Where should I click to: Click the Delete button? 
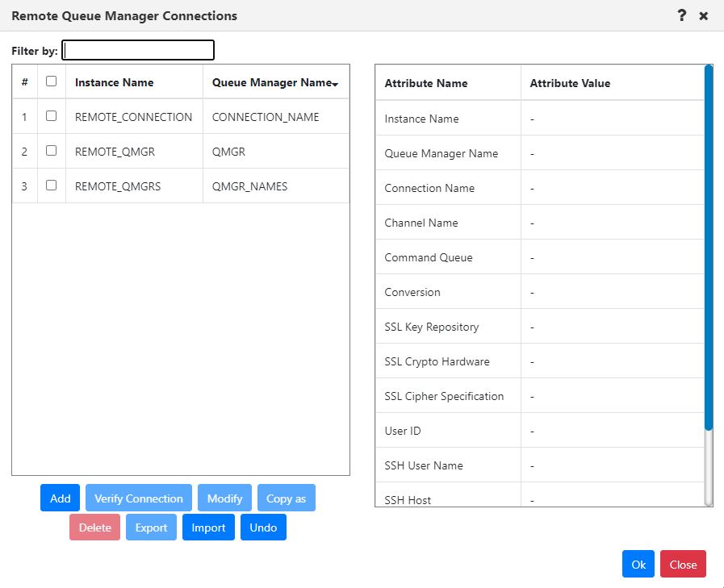(94, 527)
